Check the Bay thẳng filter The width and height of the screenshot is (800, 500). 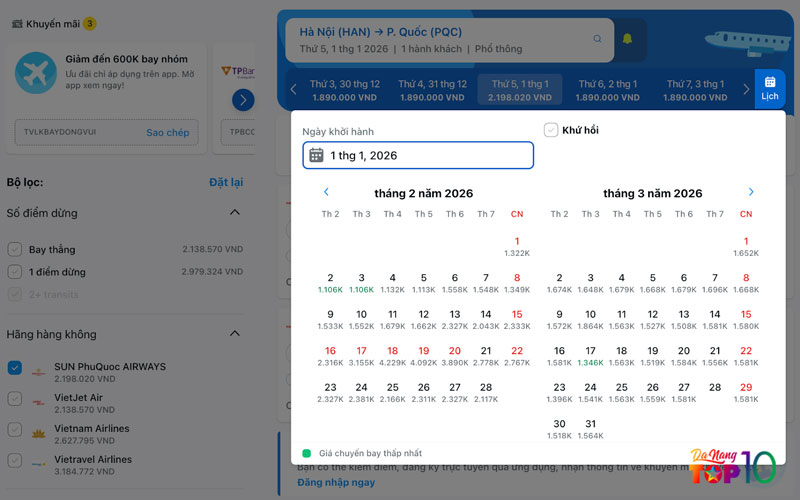[x=15, y=249]
